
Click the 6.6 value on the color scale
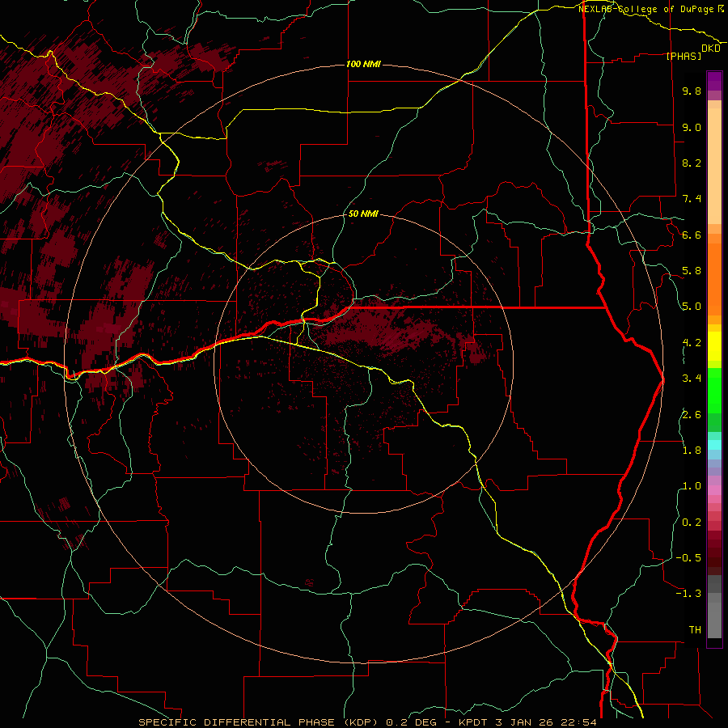pyautogui.click(x=692, y=235)
